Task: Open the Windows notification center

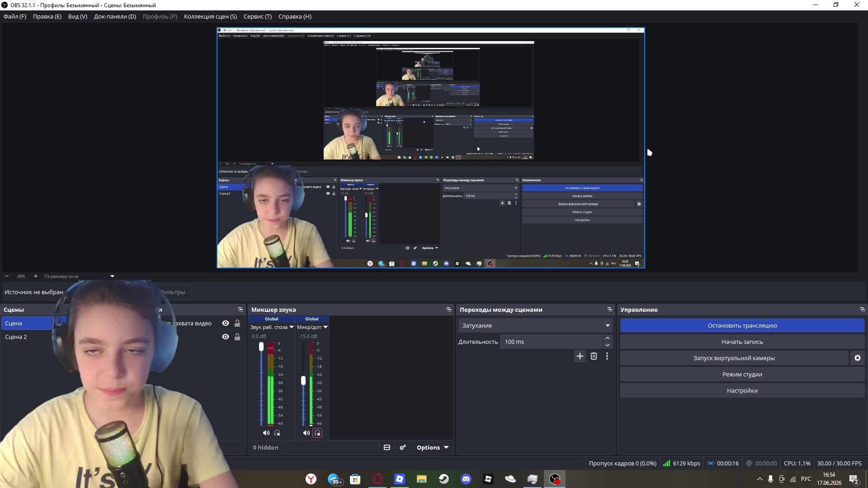Action: point(854,479)
